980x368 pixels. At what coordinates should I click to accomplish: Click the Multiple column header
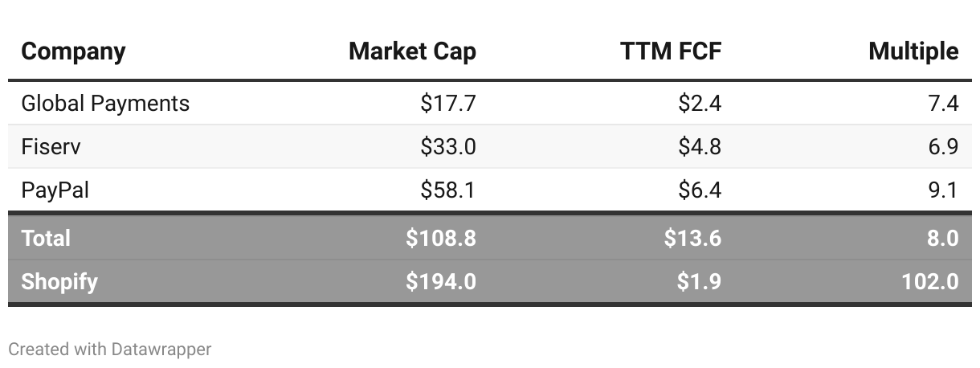[913, 52]
